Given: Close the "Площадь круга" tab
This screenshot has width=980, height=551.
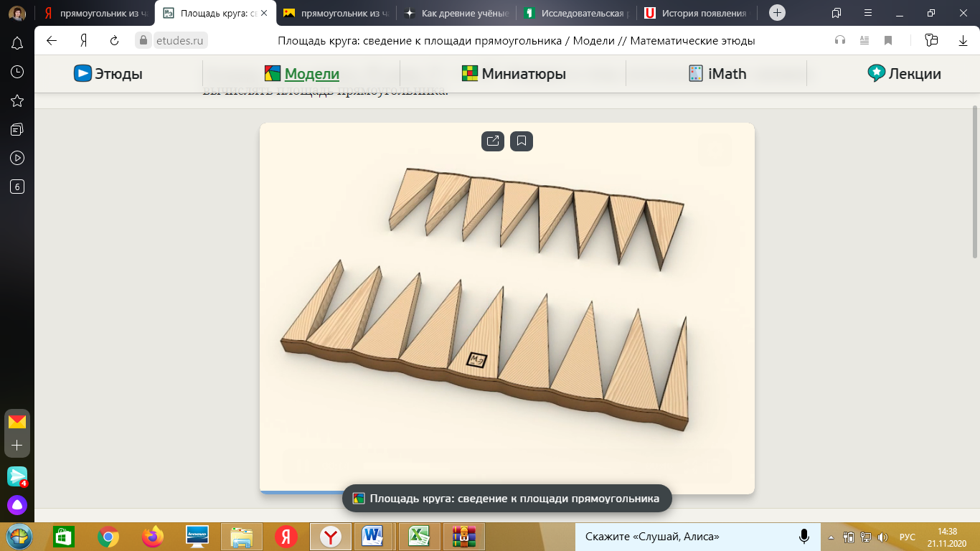Looking at the screenshot, I should (x=263, y=13).
